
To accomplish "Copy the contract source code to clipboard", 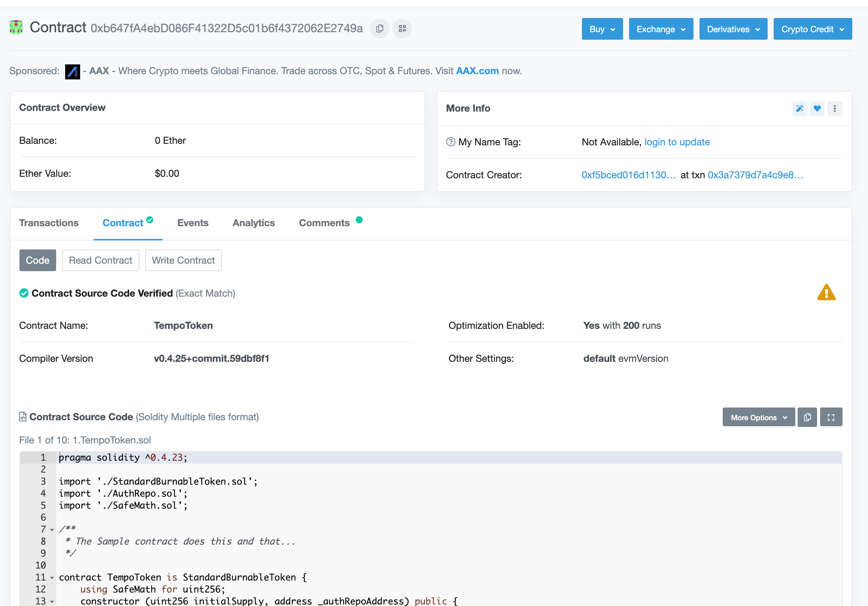I will point(807,417).
